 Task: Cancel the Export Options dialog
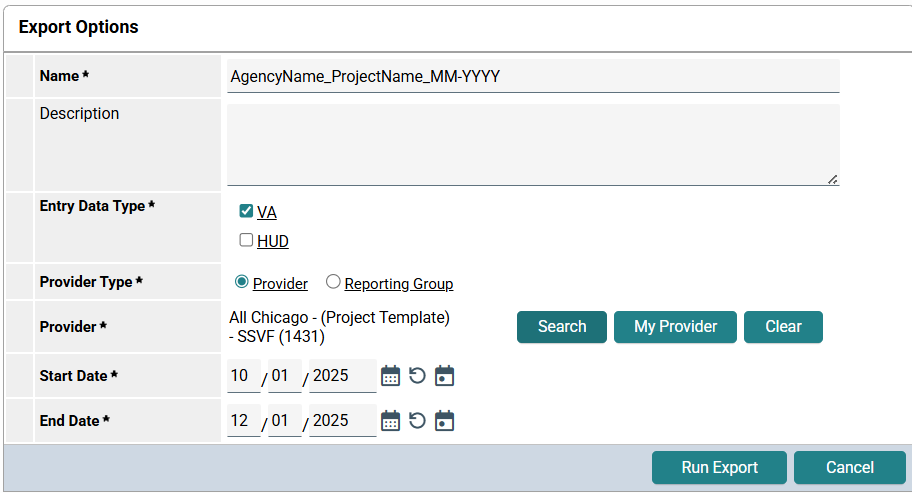coord(850,467)
